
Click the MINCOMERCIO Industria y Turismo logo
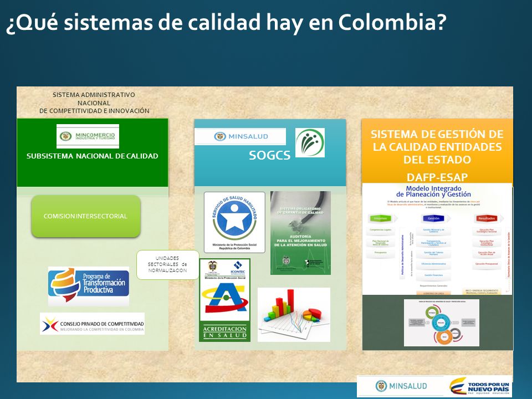click(x=88, y=136)
